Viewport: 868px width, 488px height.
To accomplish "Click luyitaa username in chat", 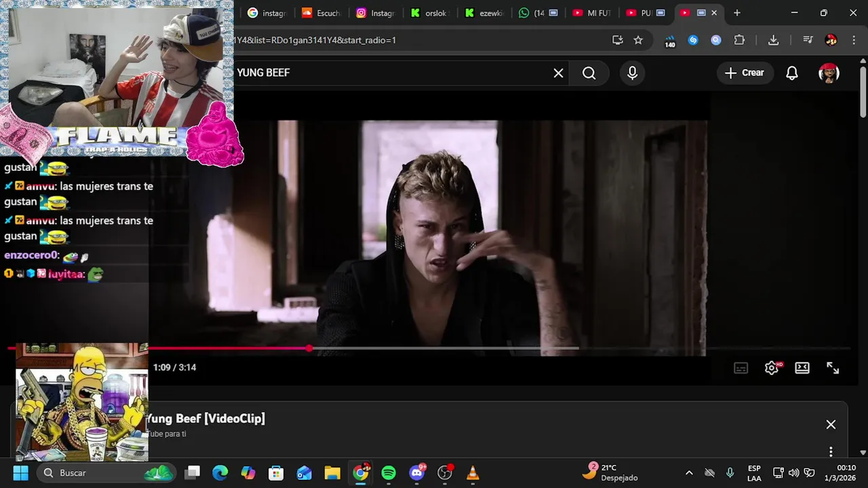I will coord(66,274).
